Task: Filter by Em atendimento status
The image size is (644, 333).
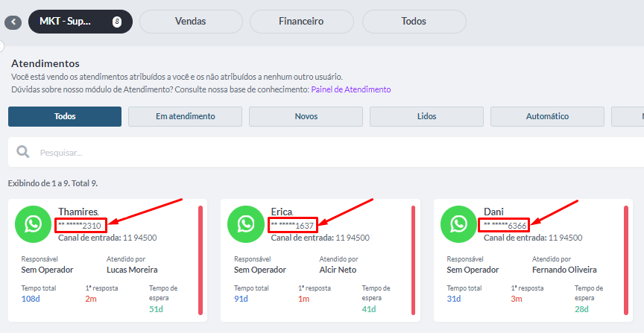Action: (186, 117)
